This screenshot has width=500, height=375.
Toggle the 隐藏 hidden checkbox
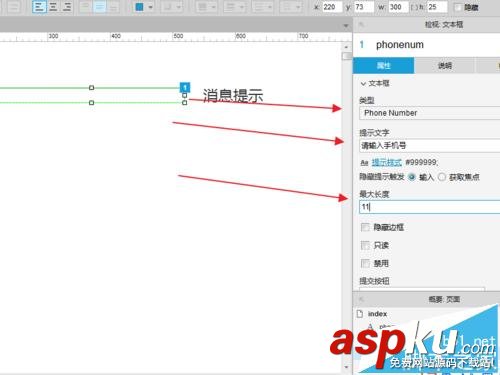pyautogui.click(x=458, y=7)
